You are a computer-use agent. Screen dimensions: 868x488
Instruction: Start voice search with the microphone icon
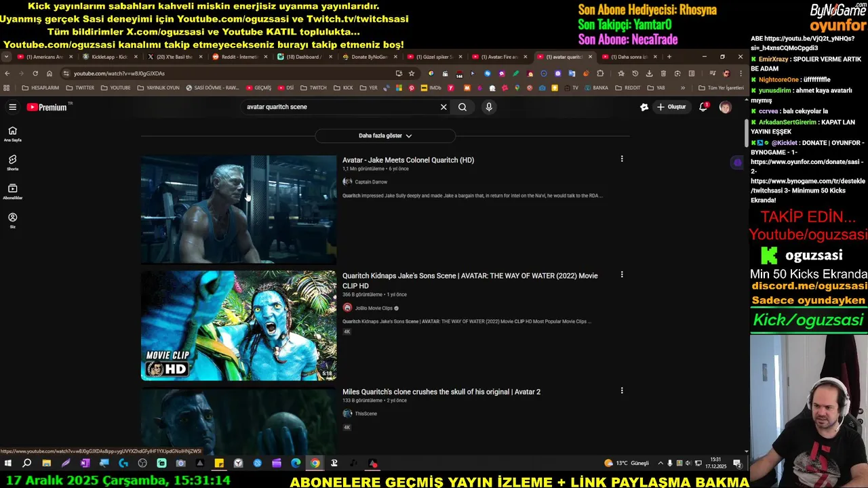click(489, 107)
